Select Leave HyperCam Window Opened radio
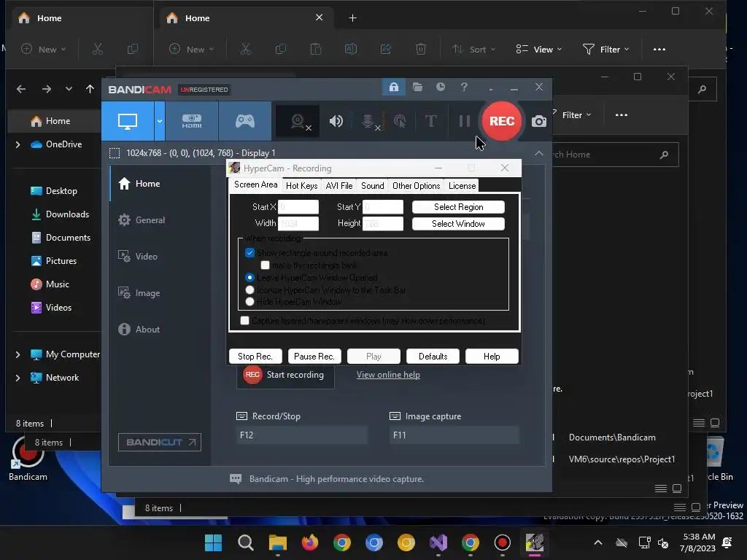This screenshot has width=747, height=560. coord(249,278)
